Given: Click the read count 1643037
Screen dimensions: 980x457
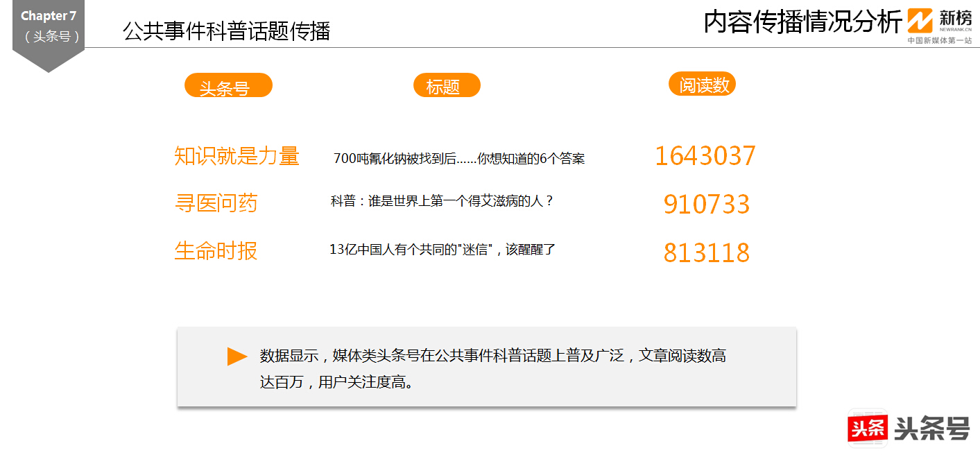Looking at the screenshot, I should point(705,156).
